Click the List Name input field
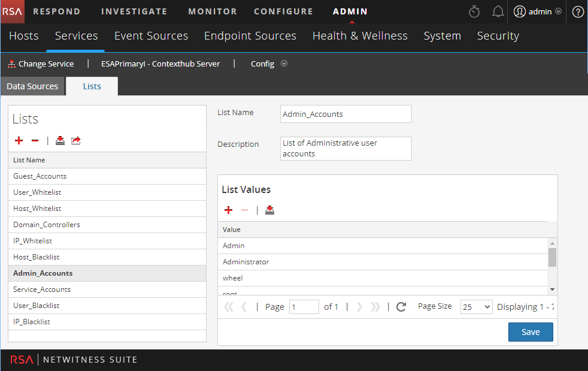 pos(345,114)
